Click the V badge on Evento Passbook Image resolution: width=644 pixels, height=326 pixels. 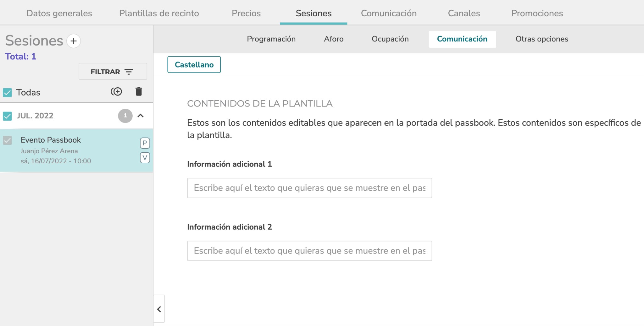point(145,157)
